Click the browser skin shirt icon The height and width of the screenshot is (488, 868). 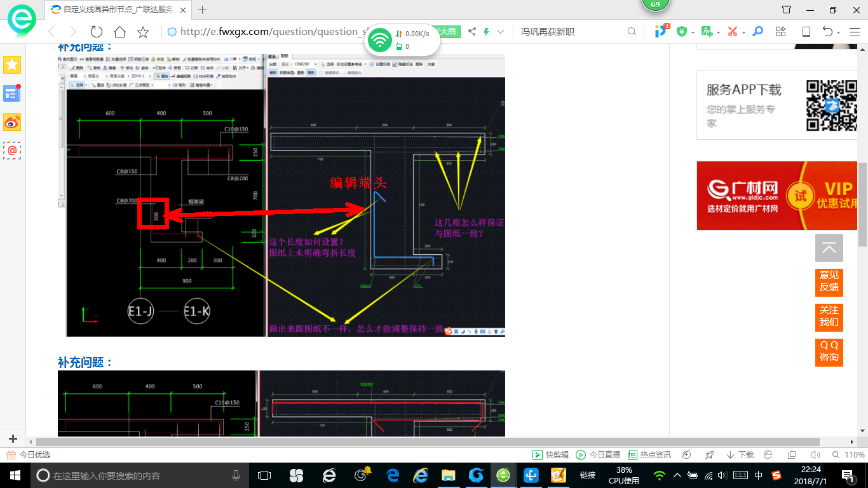click(x=787, y=10)
